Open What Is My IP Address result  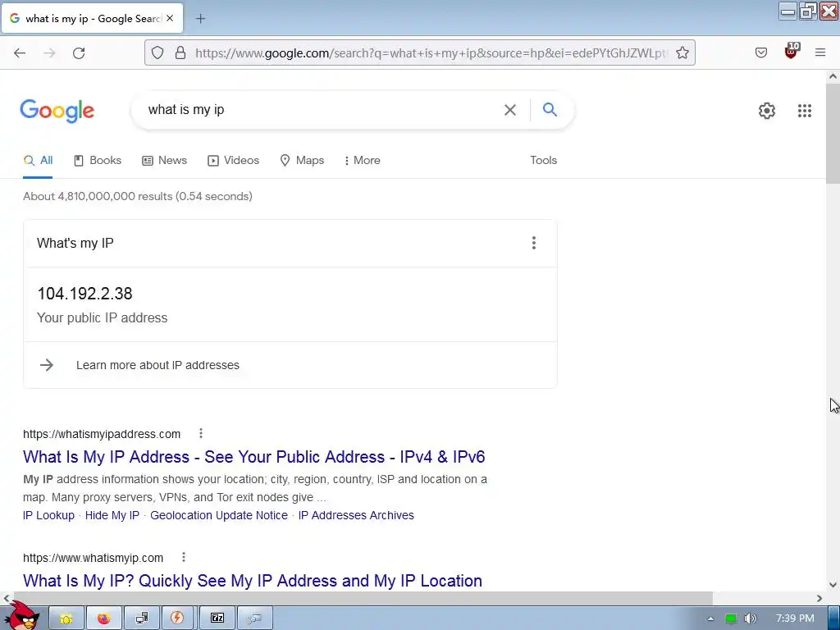[254, 457]
